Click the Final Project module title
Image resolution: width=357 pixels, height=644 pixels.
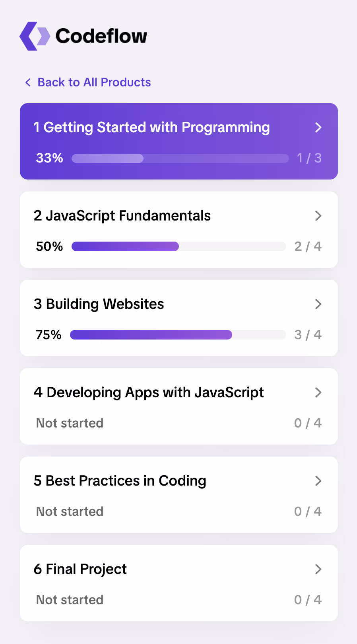[x=80, y=570]
